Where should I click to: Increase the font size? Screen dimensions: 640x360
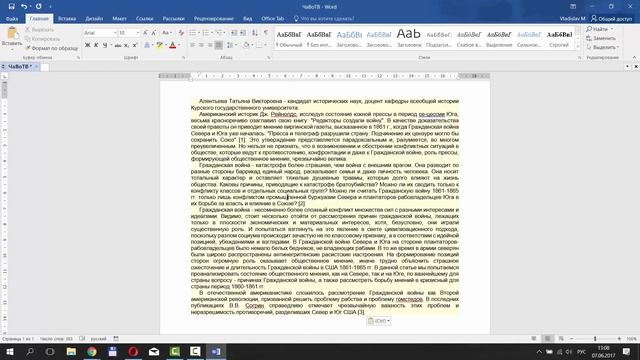tap(145, 33)
